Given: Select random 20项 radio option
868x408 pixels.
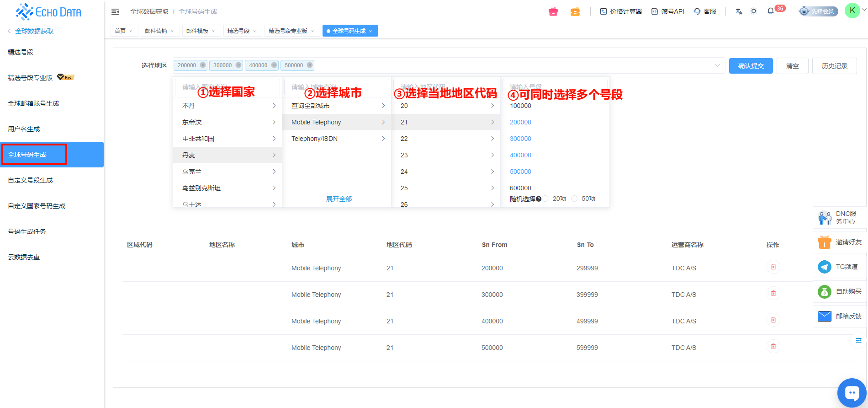Looking at the screenshot, I should pos(545,199).
